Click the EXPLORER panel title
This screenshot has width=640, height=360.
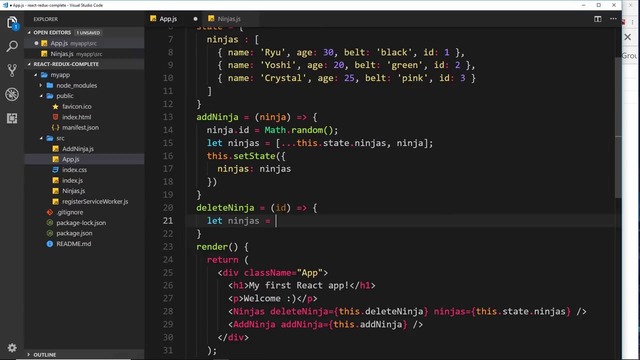point(45,19)
